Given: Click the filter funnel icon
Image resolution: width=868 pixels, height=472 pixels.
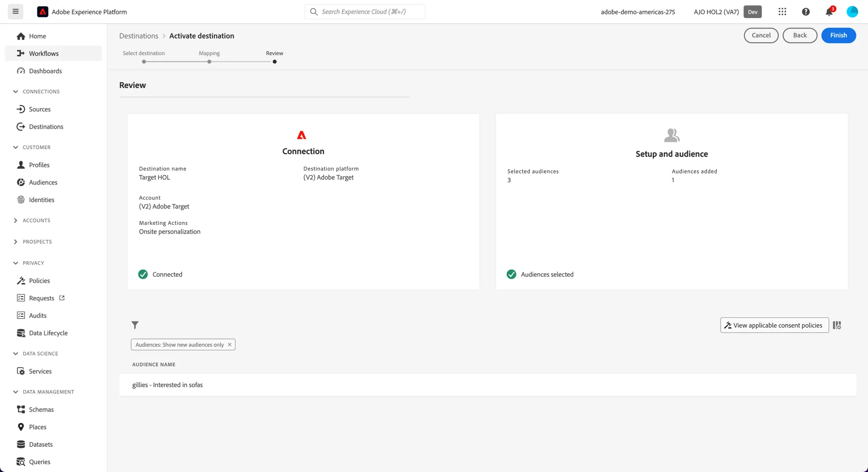Looking at the screenshot, I should point(135,325).
